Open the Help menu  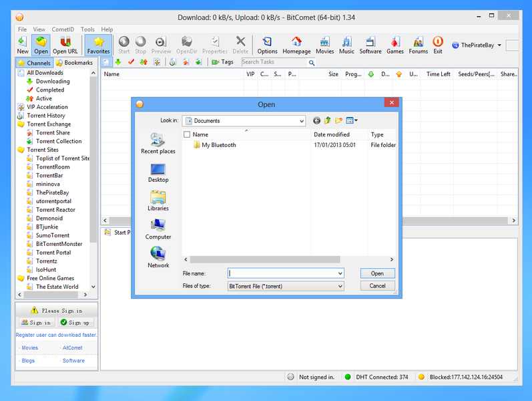tap(107, 29)
